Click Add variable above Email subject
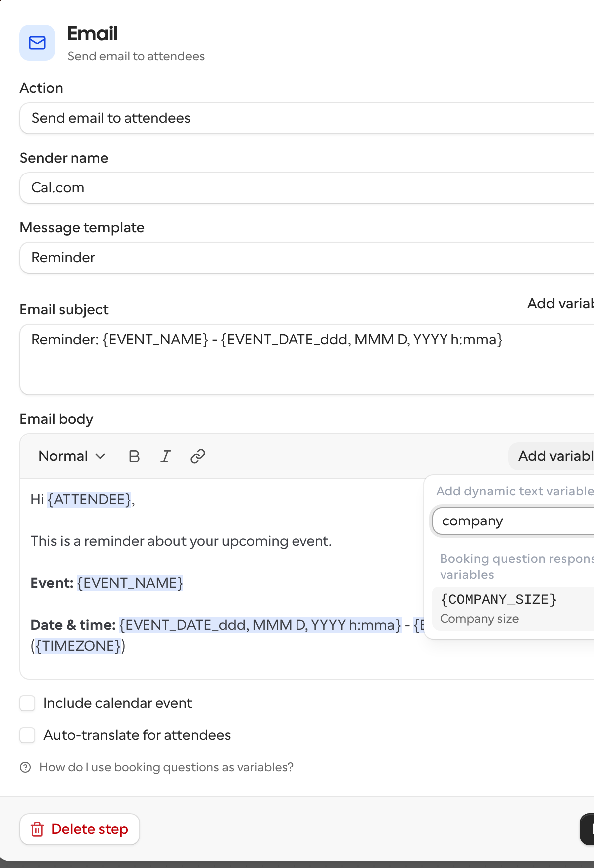This screenshot has height=868, width=594. click(560, 303)
